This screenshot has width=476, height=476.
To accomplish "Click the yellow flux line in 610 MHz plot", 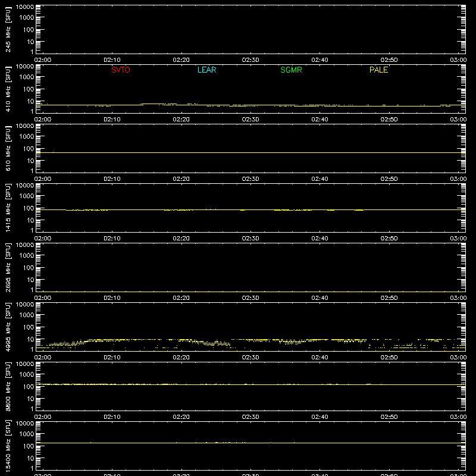I will coord(250,152).
